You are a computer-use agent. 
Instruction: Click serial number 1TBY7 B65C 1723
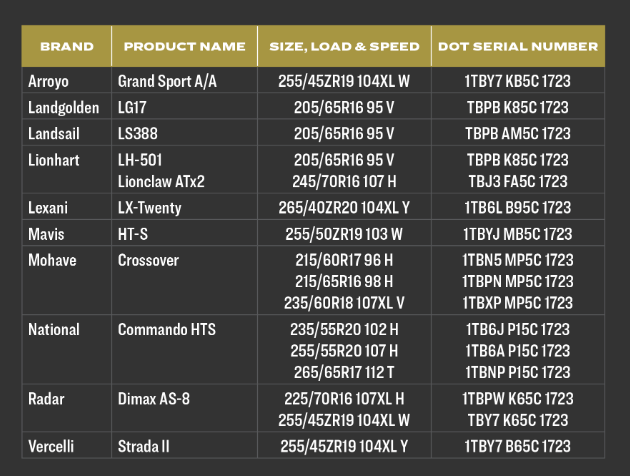click(518, 445)
